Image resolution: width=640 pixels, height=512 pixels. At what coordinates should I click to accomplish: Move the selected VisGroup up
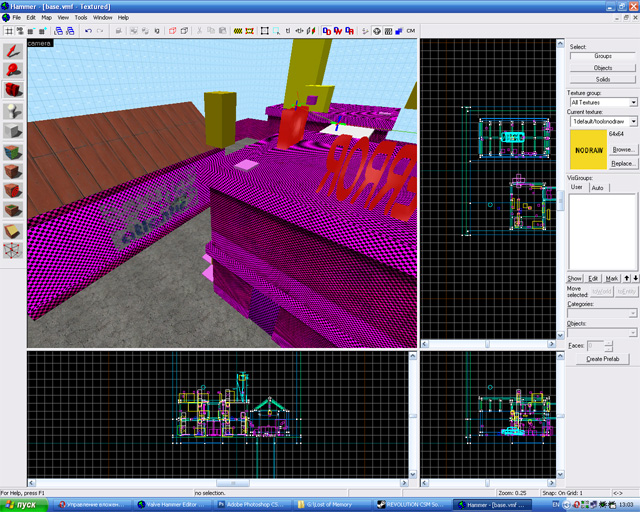click(x=627, y=278)
